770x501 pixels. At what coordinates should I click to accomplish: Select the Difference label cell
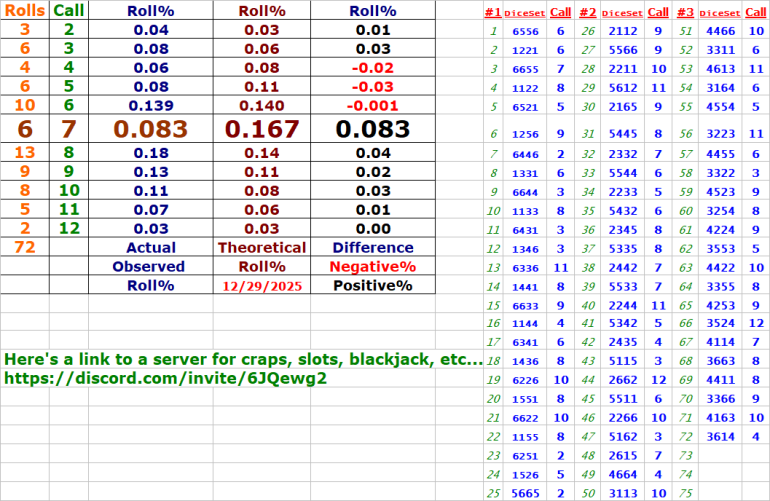click(x=372, y=247)
